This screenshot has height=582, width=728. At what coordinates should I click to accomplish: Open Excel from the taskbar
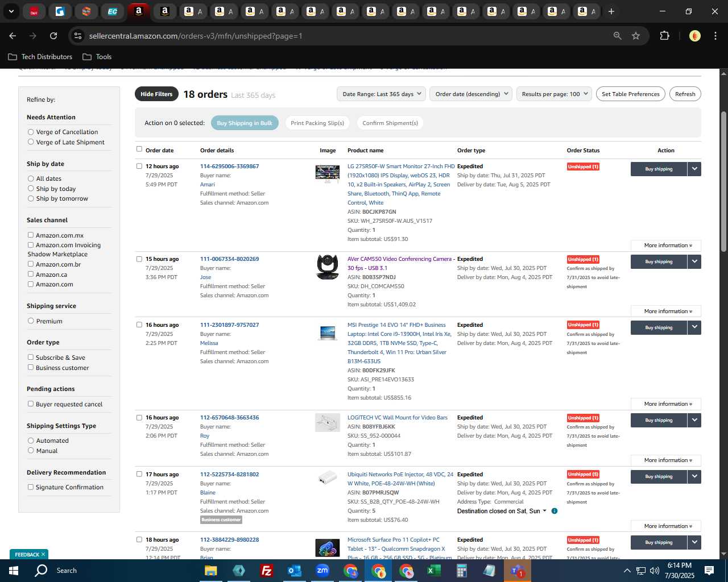[x=434, y=571]
